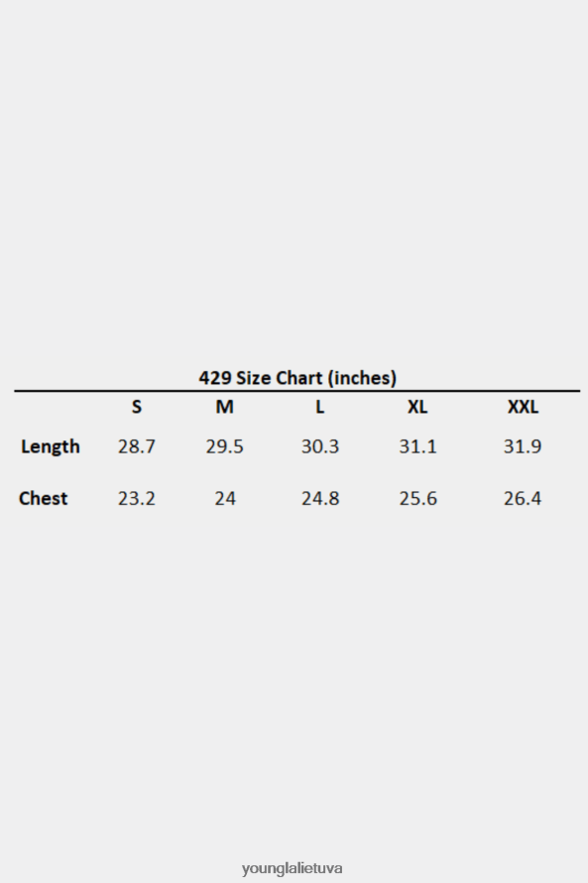Click the 28.7 length value for S

136,446
